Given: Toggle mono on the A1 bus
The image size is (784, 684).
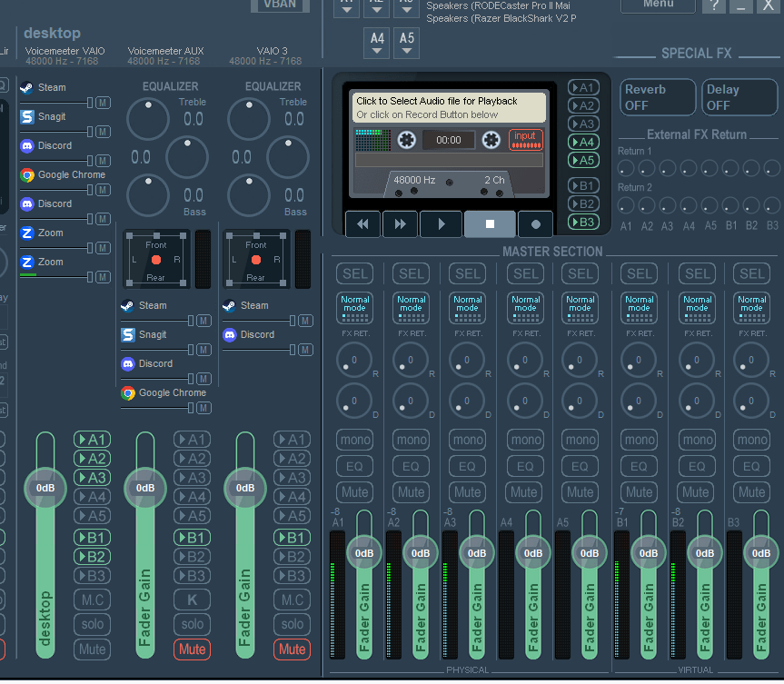Looking at the screenshot, I should (355, 440).
